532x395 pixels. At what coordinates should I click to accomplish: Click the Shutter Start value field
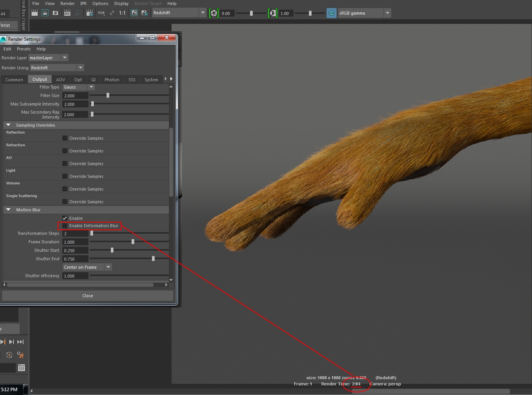[x=75, y=251]
